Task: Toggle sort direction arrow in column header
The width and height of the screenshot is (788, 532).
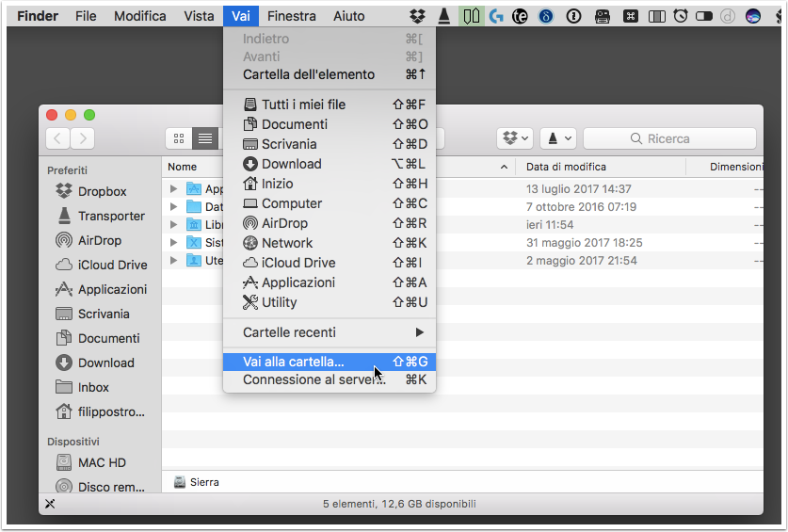Action: (x=504, y=167)
